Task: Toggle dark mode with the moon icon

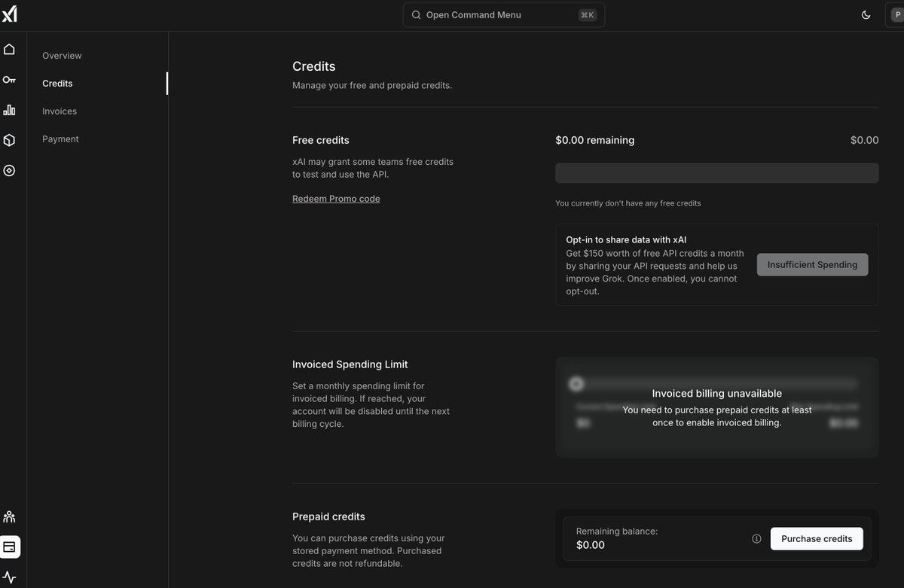Action: (x=866, y=15)
